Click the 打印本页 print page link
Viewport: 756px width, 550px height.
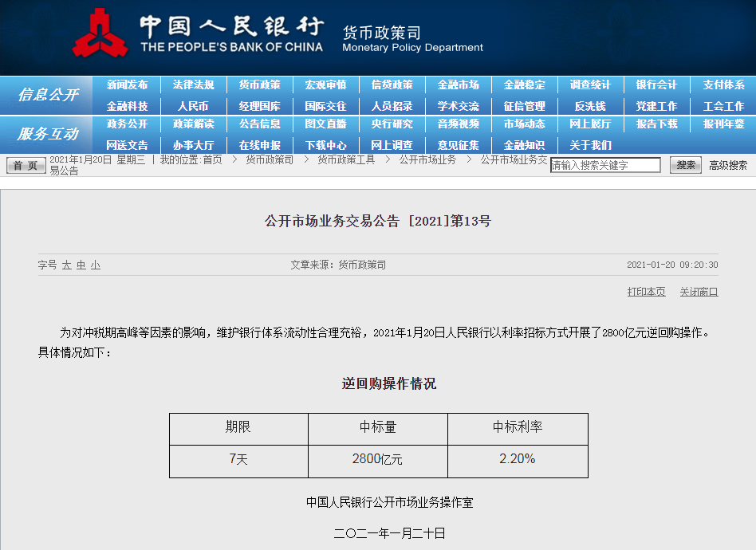tap(646, 292)
